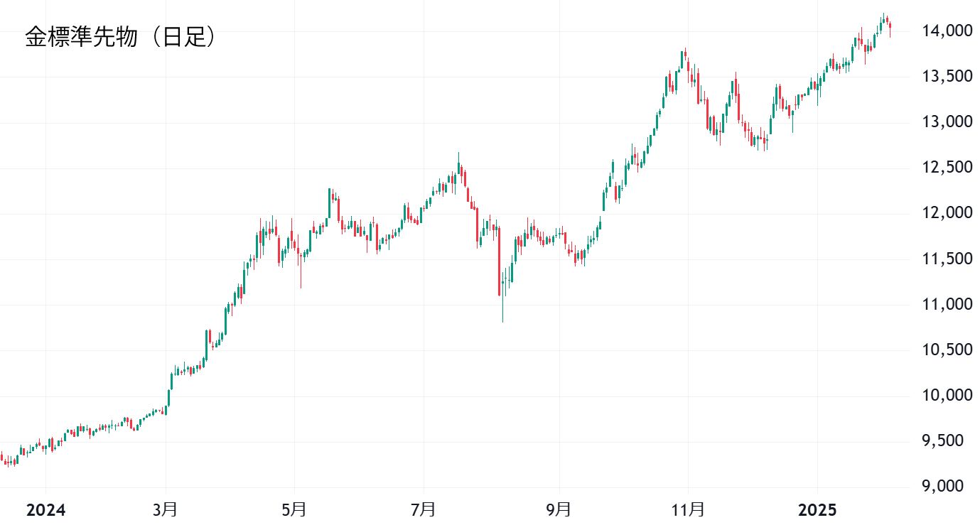Click the large red August crash candle
This screenshot has height=525, width=980.
click(499, 261)
